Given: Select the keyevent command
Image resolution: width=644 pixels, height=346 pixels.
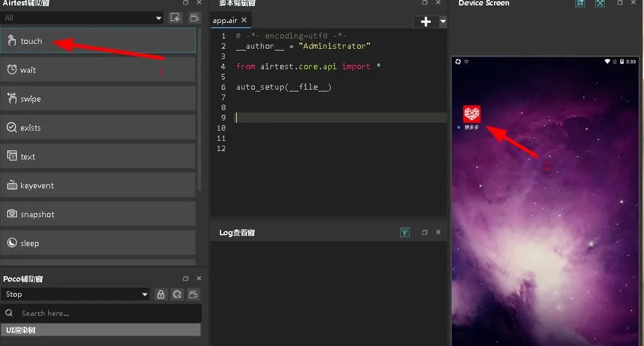Looking at the screenshot, I should pos(98,185).
